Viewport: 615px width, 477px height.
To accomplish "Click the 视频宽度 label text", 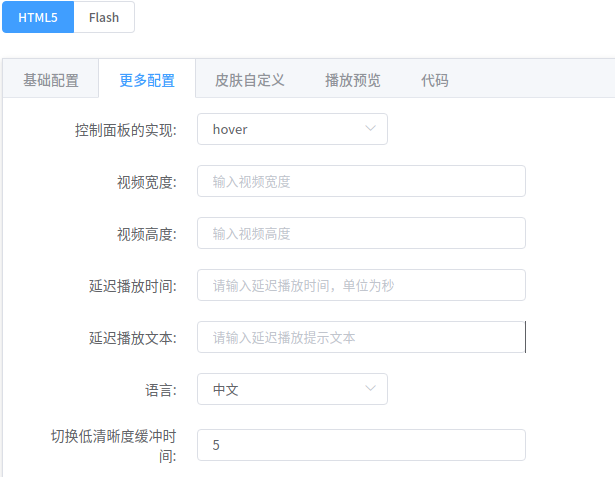I will click(x=147, y=182).
